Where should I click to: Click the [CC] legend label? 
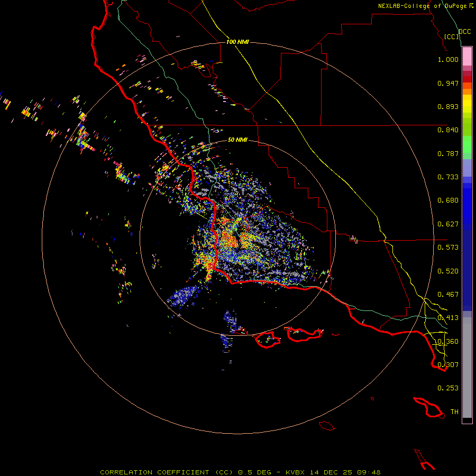452,36
